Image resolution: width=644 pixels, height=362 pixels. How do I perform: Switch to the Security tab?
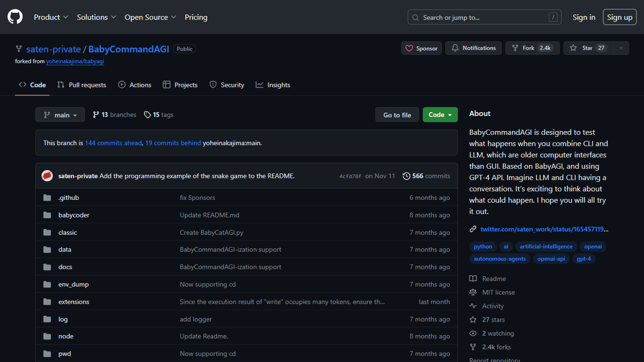click(227, 85)
